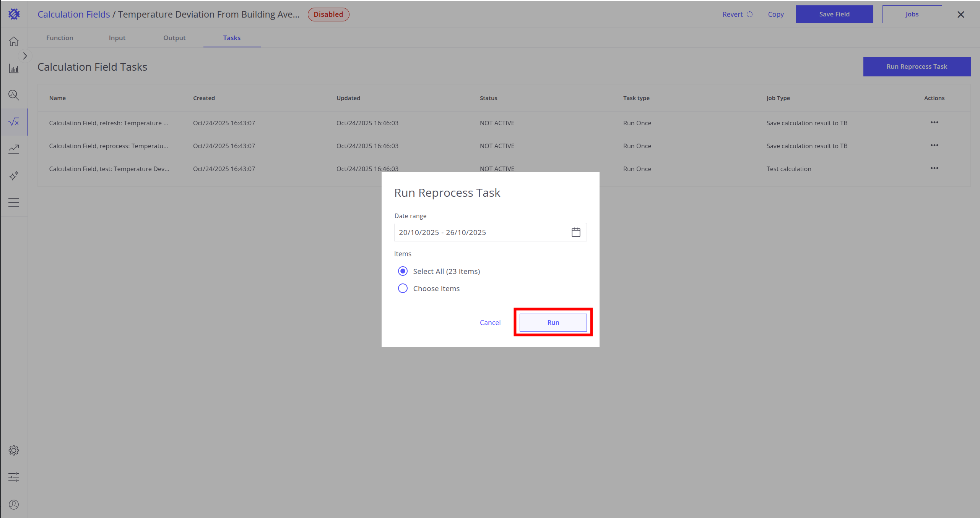This screenshot has width=980, height=518.
Task: Open the AI sparkle sidebar icon
Action: tap(14, 176)
